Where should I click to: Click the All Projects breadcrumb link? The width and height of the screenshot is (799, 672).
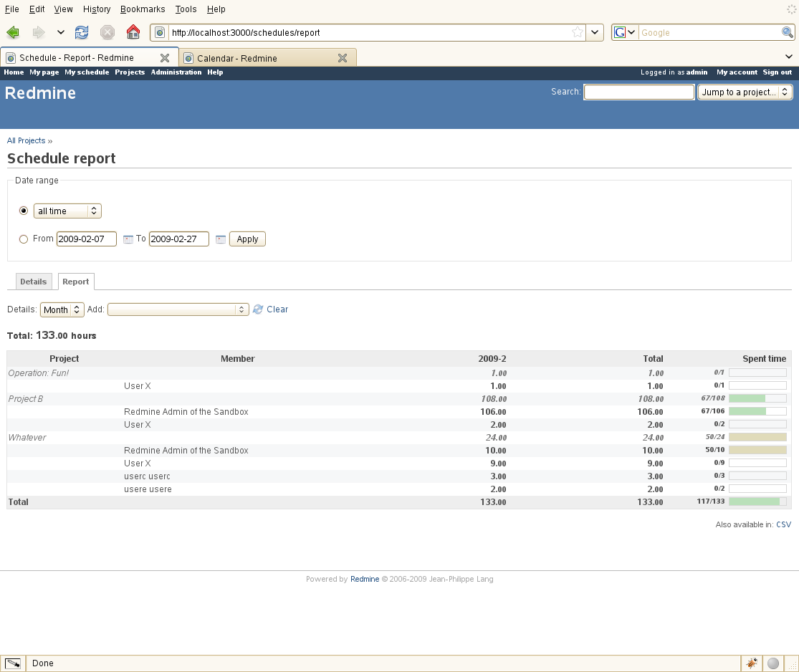coord(26,140)
